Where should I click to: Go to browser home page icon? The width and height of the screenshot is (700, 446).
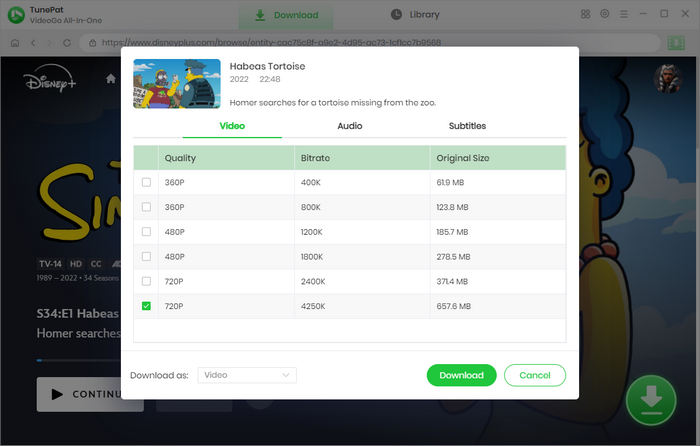click(x=15, y=43)
